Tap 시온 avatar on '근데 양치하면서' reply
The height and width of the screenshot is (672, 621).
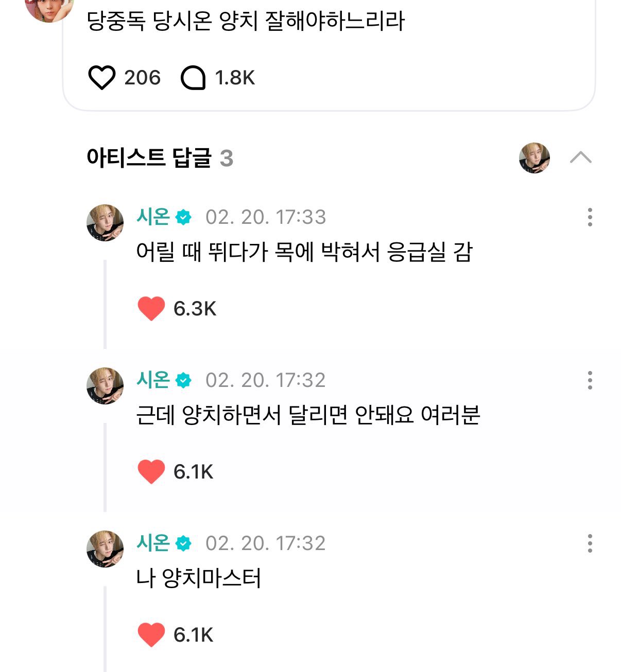pyautogui.click(x=105, y=386)
